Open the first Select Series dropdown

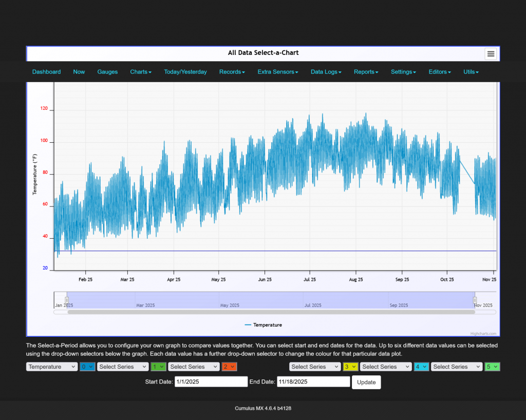point(123,367)
